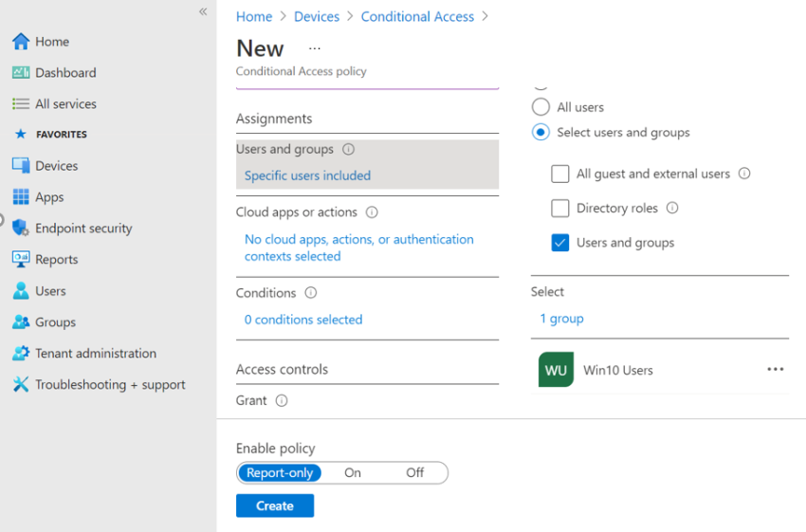806x532 pixels.
Task: Open Specific users included link
Action: [x=307, y=175]
